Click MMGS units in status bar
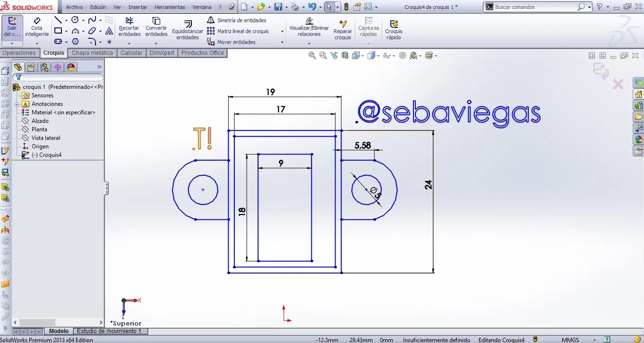 point(570,340)
